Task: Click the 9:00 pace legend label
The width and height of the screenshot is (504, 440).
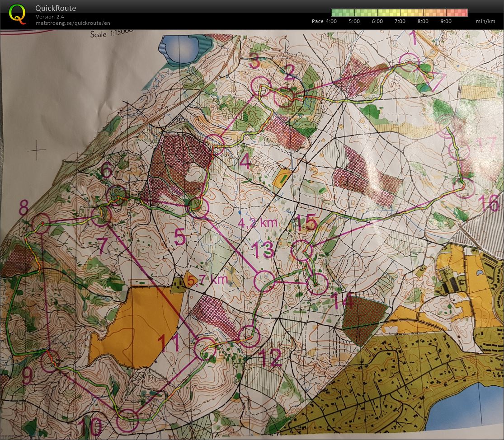Action: [x=446, y=21]
